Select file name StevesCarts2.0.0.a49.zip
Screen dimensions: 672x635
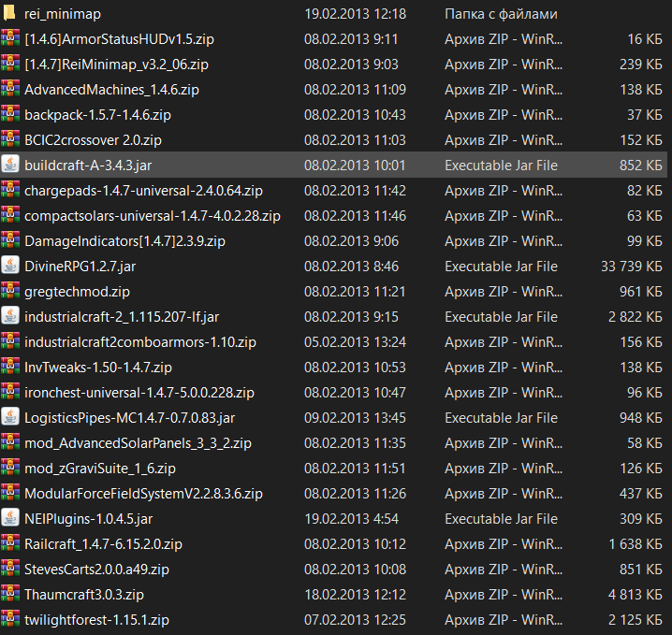tap(96, 570)
